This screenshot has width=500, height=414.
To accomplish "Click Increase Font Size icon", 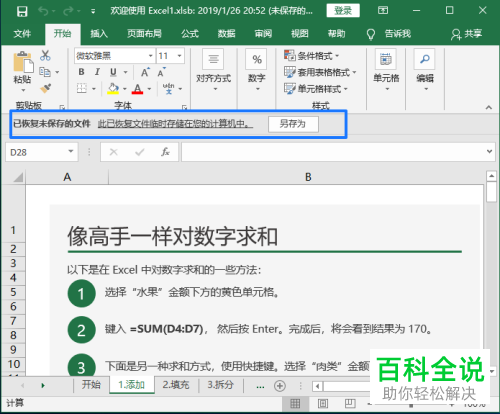I will [x=145, y=72].
